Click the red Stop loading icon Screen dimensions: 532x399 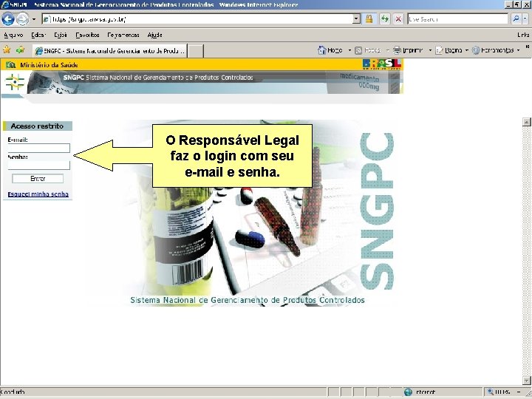[x=398, y=19]
